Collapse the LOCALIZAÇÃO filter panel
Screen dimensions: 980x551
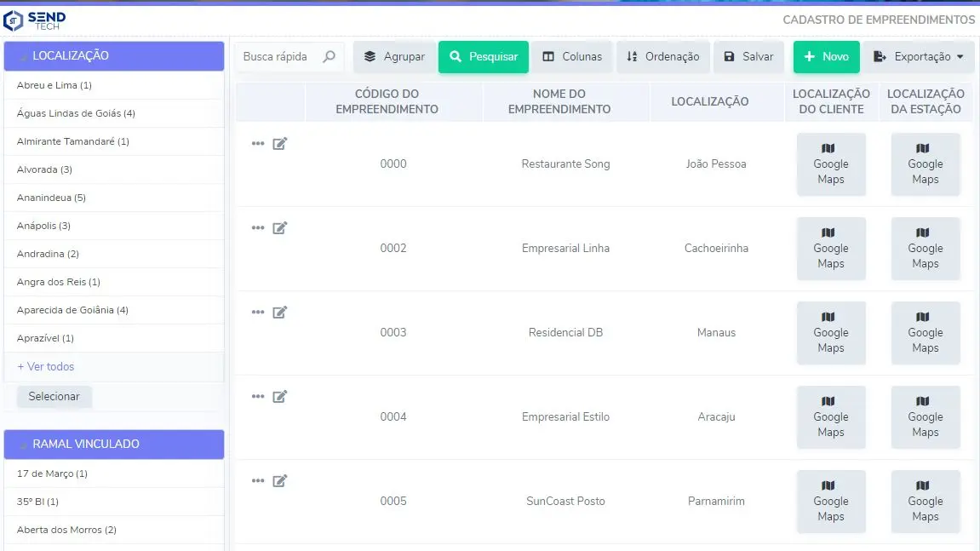[114, 56]
